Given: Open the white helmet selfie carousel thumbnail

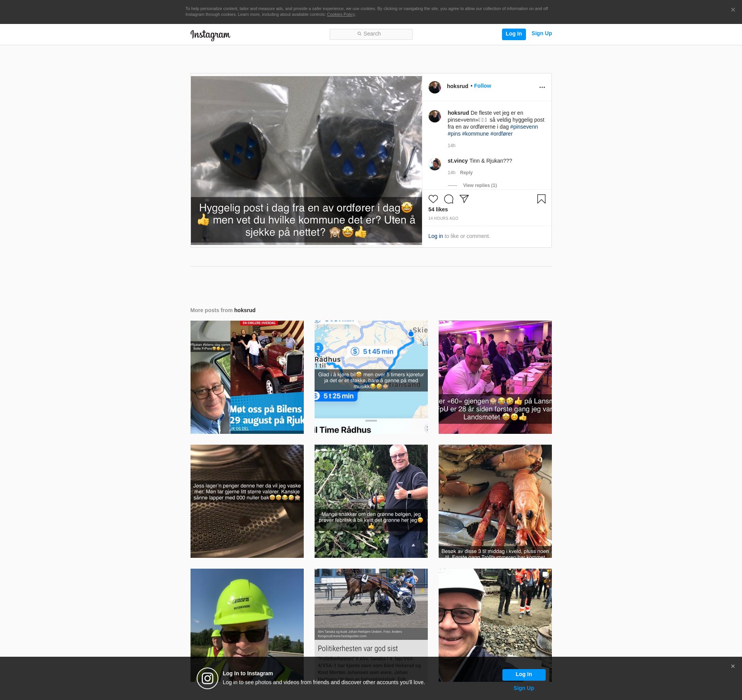Looking at the screenshot, I should click(495, 613).
